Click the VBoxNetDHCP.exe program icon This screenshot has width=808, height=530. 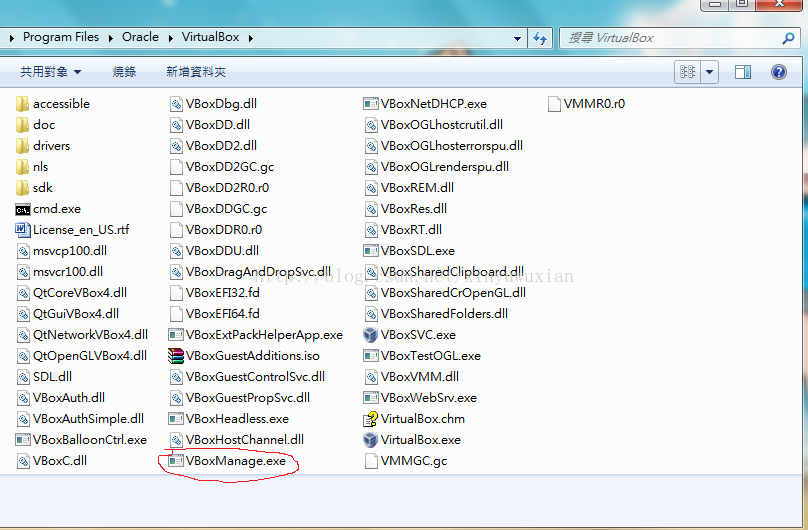pyautogui.click(x=371, y=104)
